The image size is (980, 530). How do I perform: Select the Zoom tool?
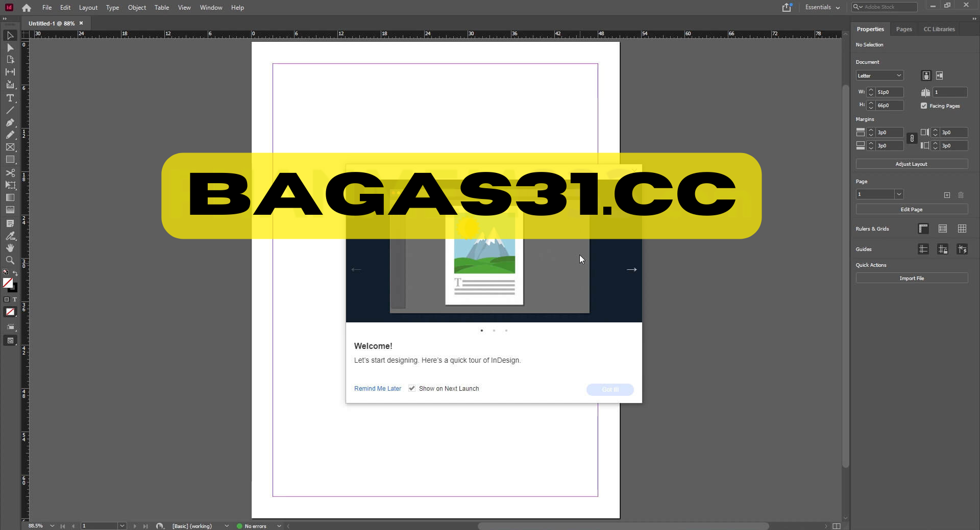click(x=10, y=260)
